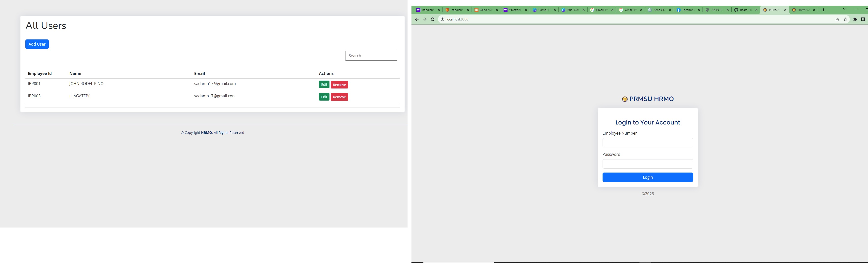Edit the JOHN RODEL PINO user

click(324, 85)
